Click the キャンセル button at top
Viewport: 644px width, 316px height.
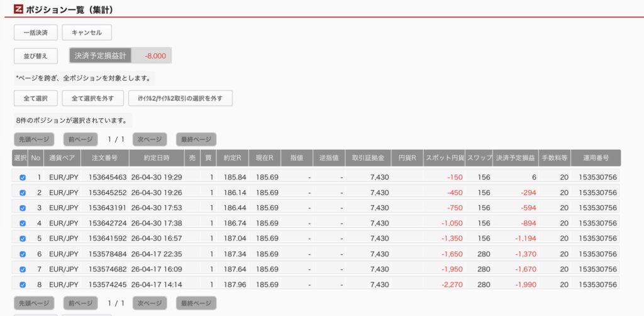pos(87,33)
